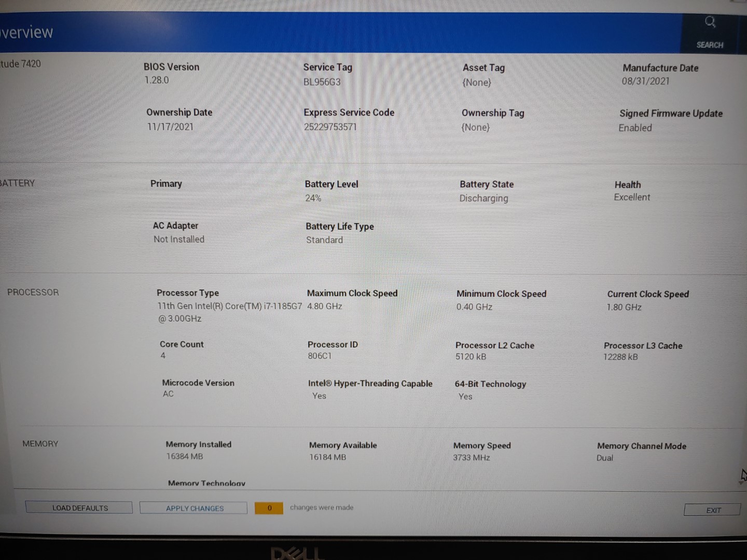Click the MEMORY section heading

coord(40,444)
